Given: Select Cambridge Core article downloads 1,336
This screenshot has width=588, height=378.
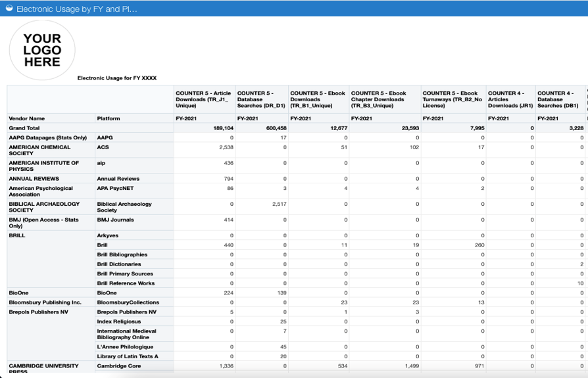Looking at the screenshot, I should [x=226, y=366].
